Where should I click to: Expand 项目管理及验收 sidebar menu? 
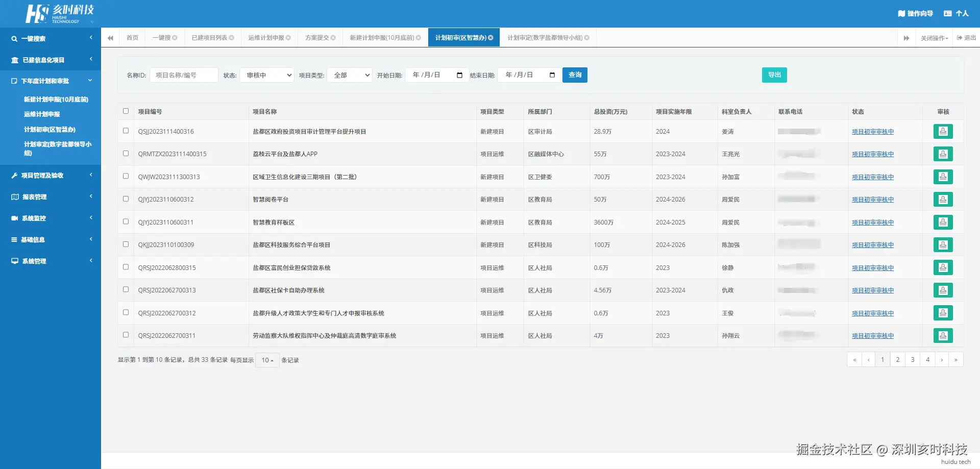(x=51, y=176)
